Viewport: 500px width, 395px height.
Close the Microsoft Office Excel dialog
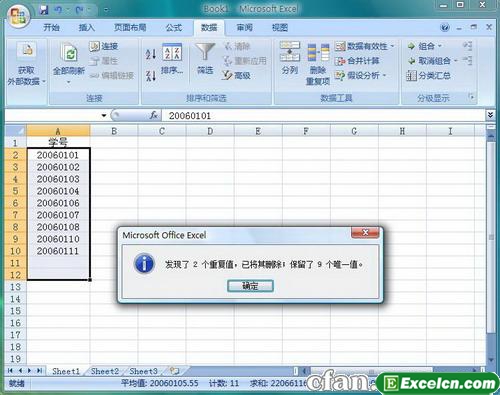[365, 233]
